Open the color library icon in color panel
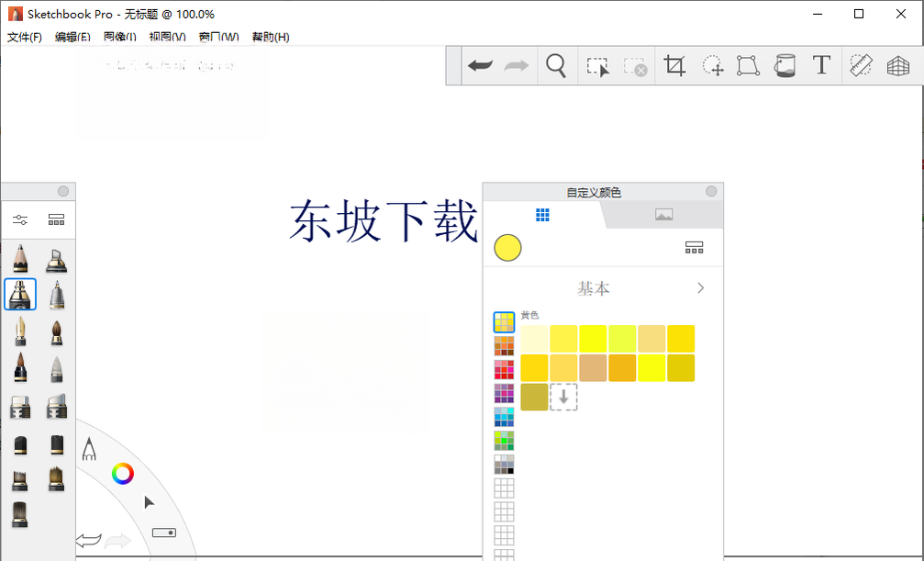The height and width of the screenshot is (561, 924). pos(695,248)
